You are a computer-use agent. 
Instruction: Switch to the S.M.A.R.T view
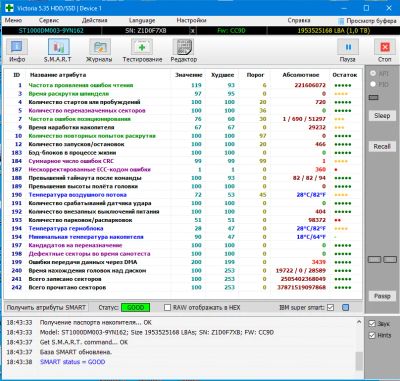(x=58, y=51)
